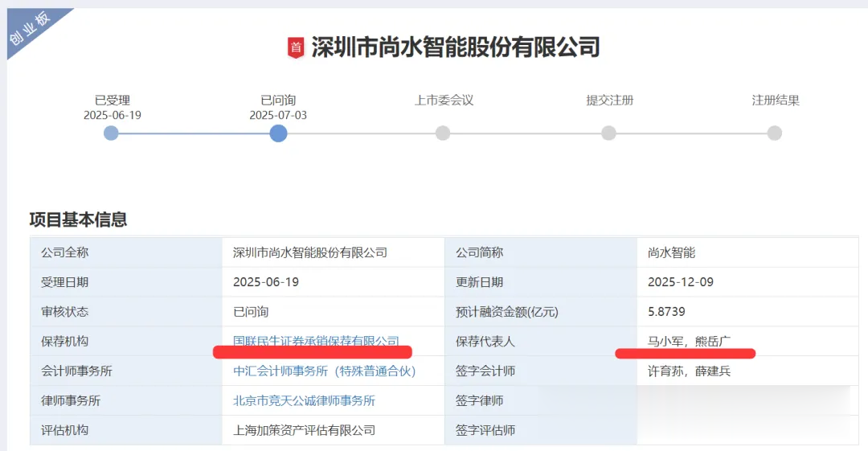Click the 签字会计师 label cell
This screenshot has width=868, height=451.
541,371
